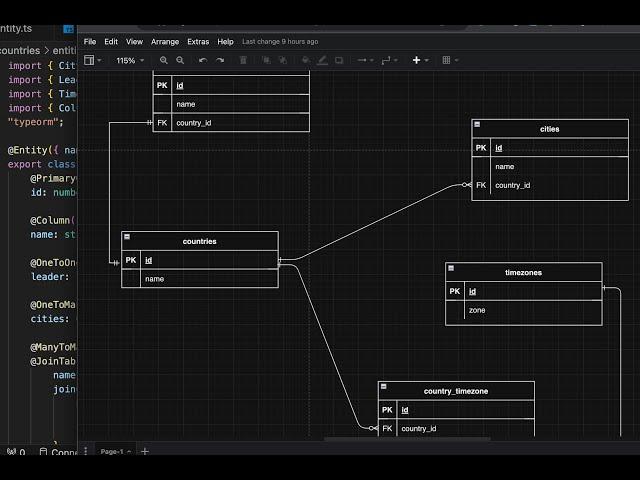Open the pages menu dots icon

coord(86,451)
